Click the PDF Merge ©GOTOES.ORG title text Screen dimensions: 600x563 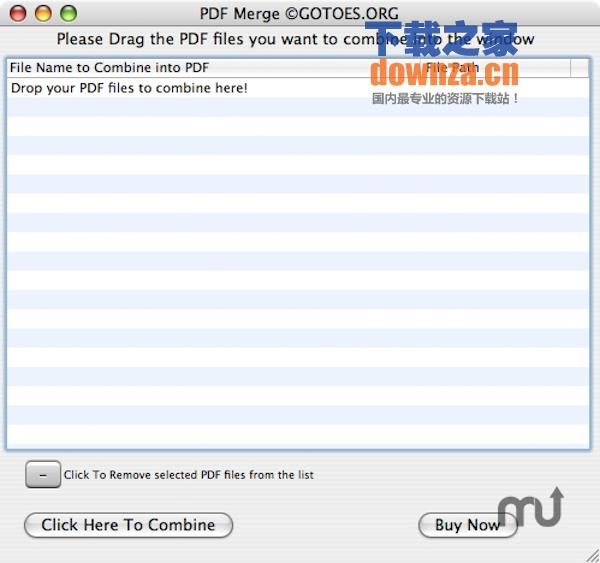(x=299, y=14)
